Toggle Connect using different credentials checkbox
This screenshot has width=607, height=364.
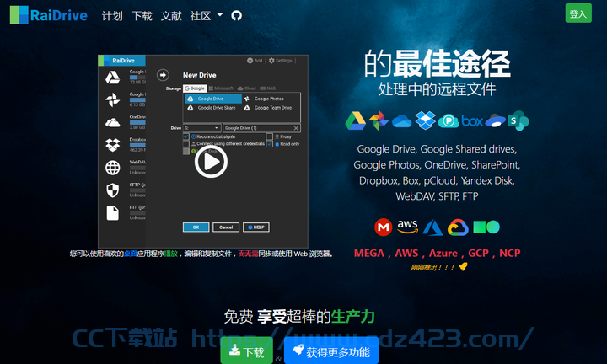pyautogui.click(x=186, y=144)
